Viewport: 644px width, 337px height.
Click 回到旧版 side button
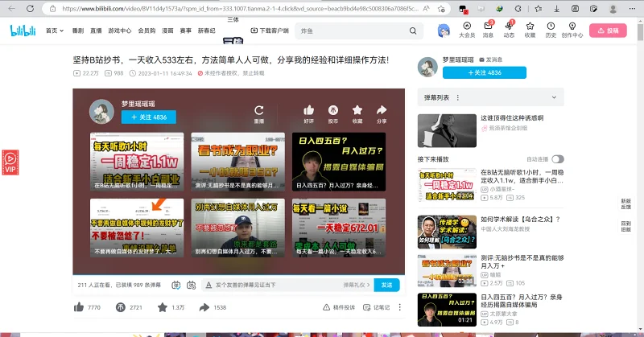point(626,226)
